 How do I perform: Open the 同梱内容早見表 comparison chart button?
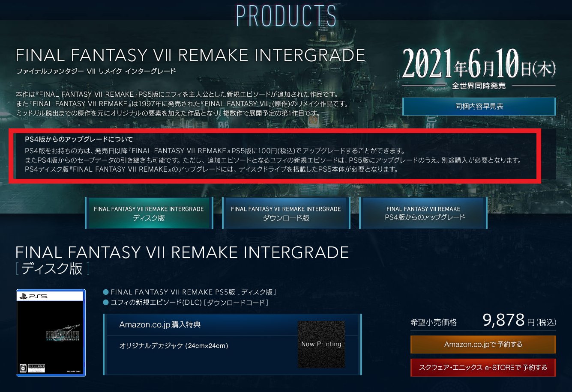point(479,107)
